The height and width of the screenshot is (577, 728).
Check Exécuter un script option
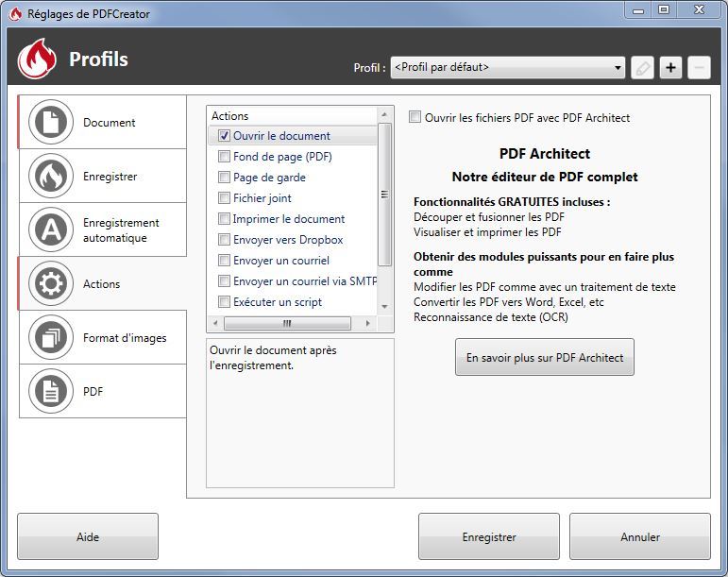click(x=224, y=302)
